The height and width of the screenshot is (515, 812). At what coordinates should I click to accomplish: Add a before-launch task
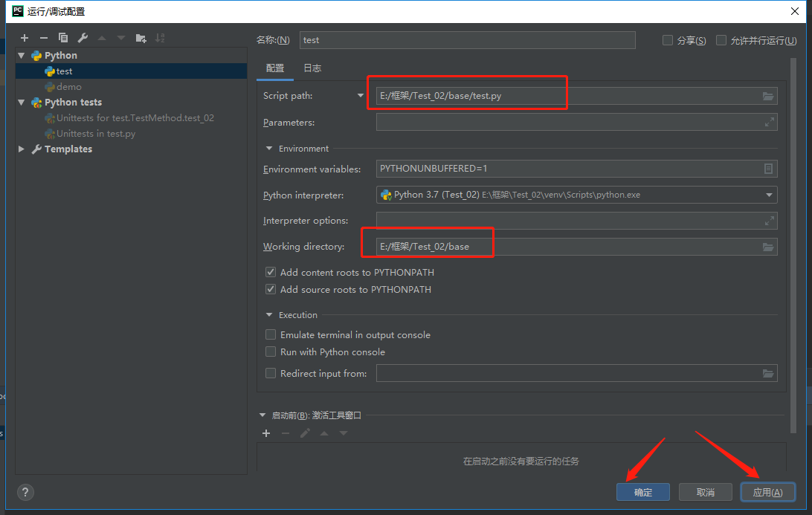266,433
